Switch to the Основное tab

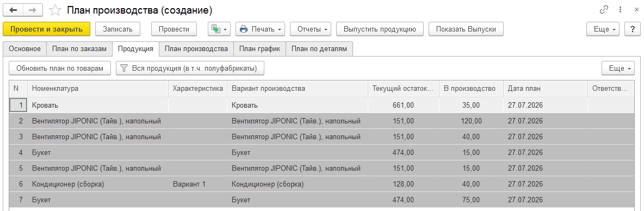coord(24,49)
